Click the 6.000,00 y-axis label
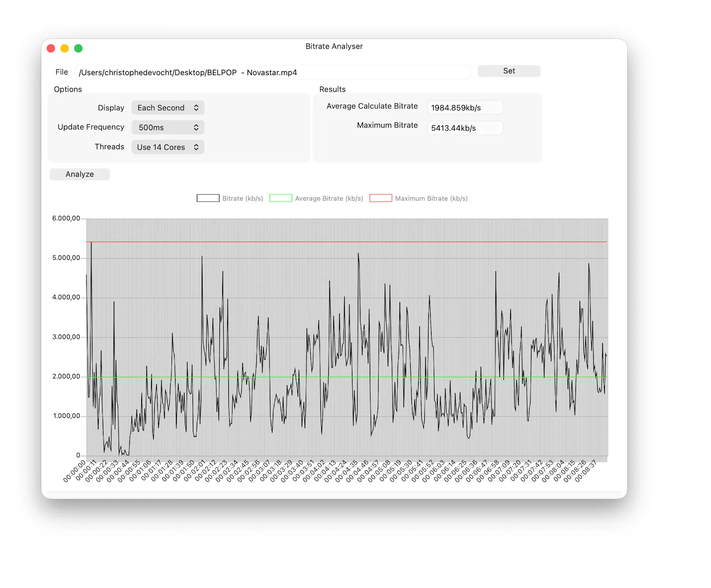The width and height of the screenshot is (711, 588). [66, 218]
